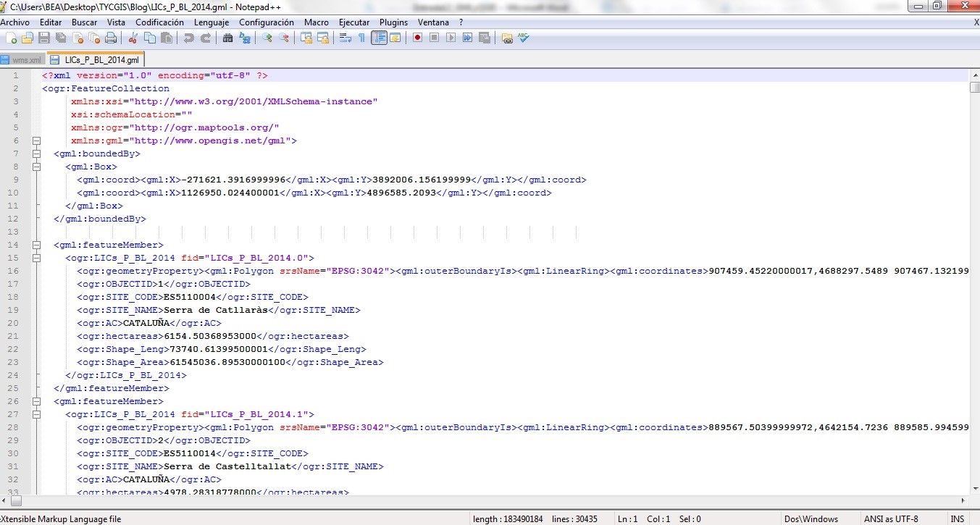Viewport: 980px width, 525px height.
Task: Undo the last edit via the arrow icon
Action: tap(188, 38)
